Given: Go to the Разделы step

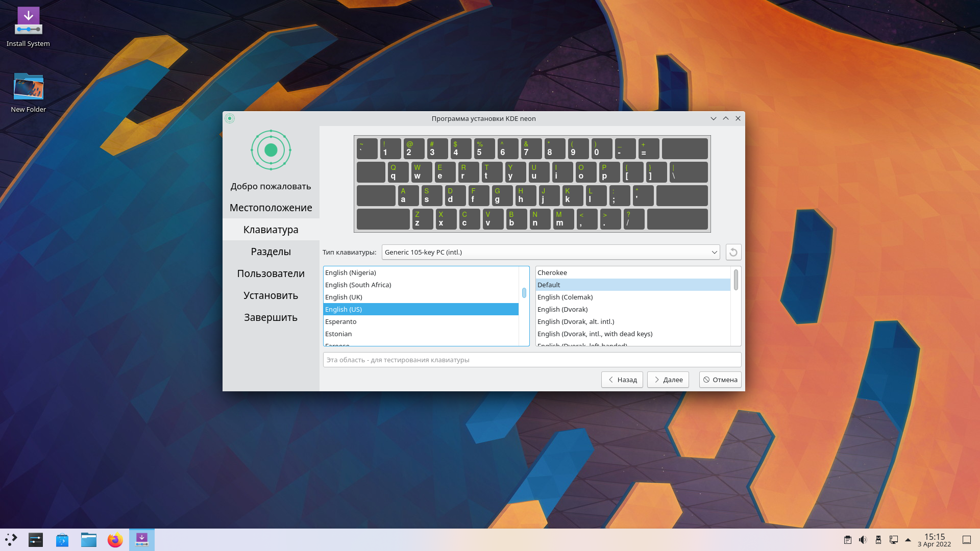Looking at the screenshot, I should tap(271, 252).
